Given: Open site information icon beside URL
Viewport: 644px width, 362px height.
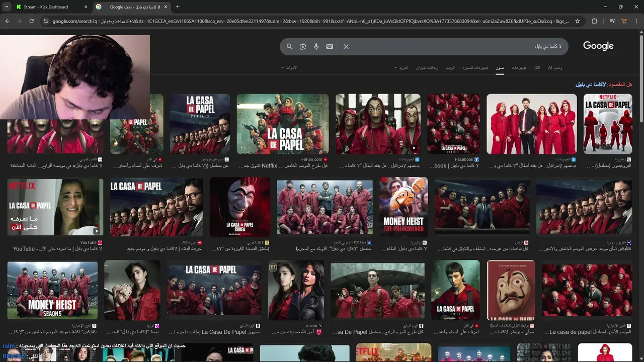Looking at the screenshot, I should coord(46,21).
